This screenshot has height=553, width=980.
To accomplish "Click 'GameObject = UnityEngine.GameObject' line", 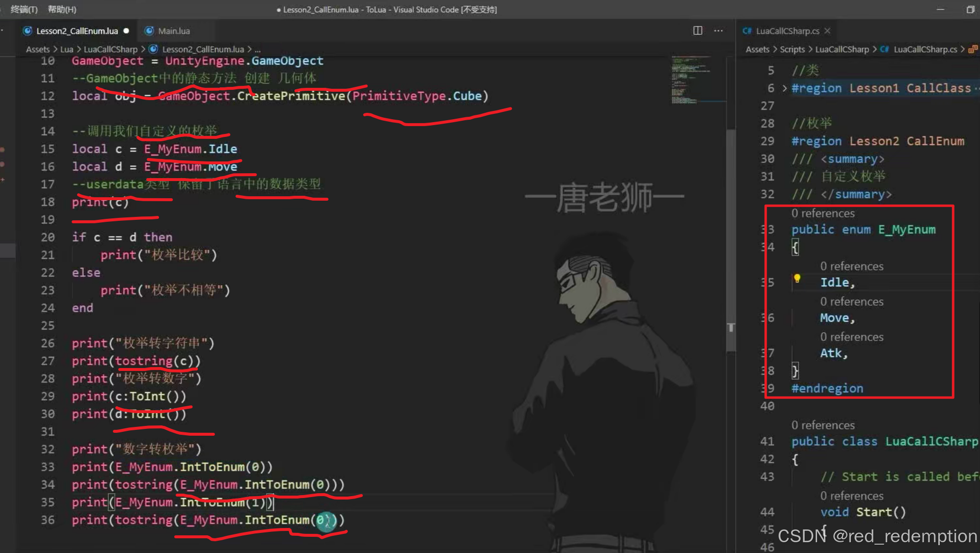I will coord(197,61).
